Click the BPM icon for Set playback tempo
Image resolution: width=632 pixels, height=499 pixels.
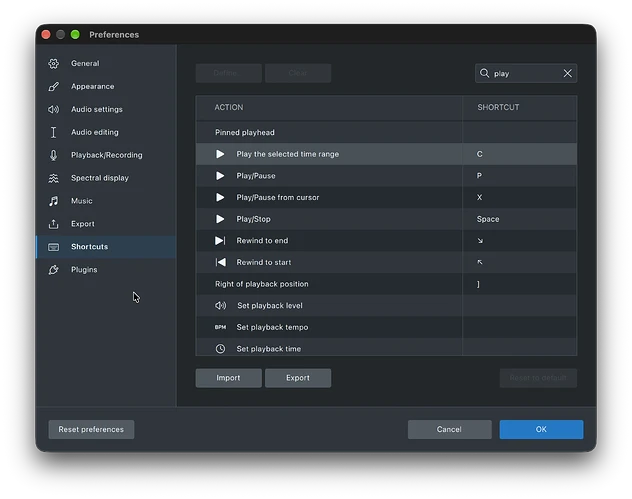tap(220, 327)
